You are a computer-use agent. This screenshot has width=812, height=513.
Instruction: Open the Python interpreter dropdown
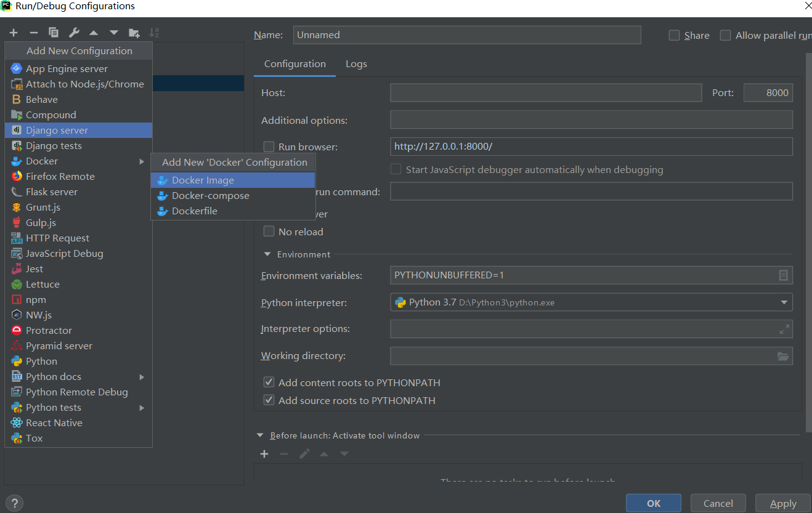point(784,302)
